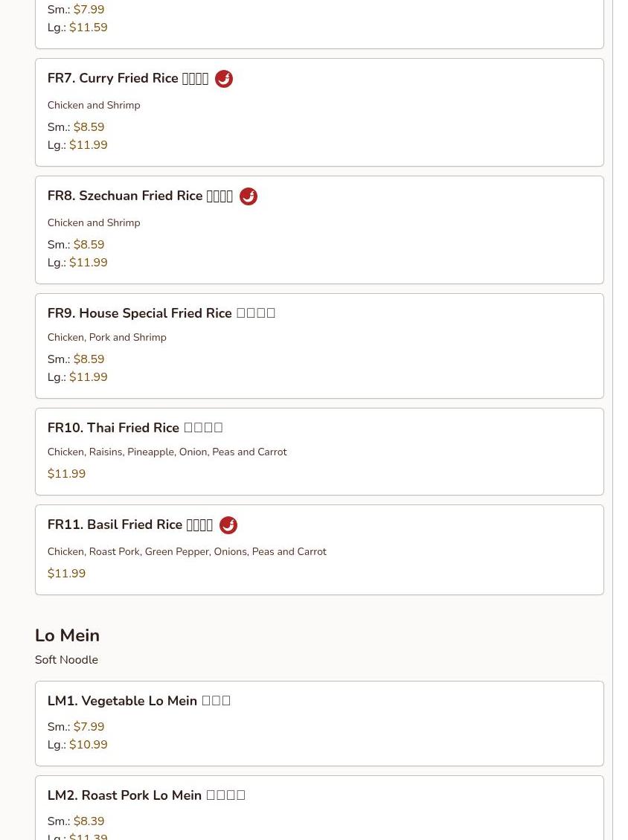Open FR7. Curry Fried Rice item

click(127, 79)
